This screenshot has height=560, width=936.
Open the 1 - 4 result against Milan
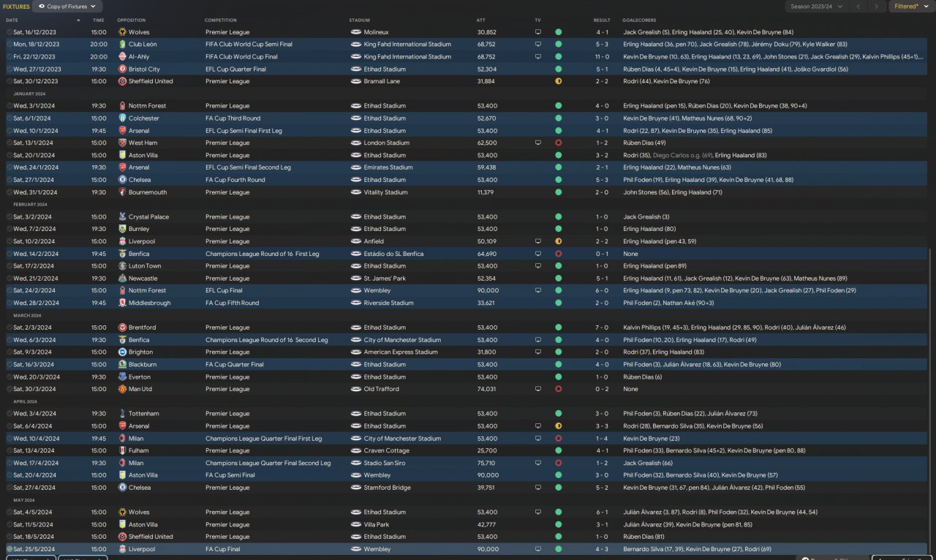tap(602, 439)
